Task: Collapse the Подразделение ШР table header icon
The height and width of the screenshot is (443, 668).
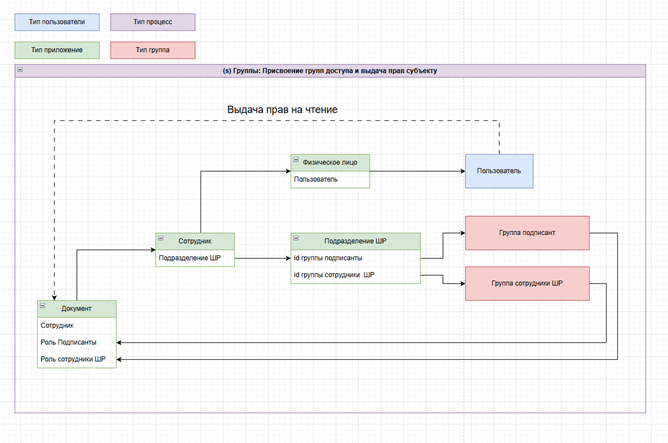Action: pyautogui.click(x=296, y=240)
